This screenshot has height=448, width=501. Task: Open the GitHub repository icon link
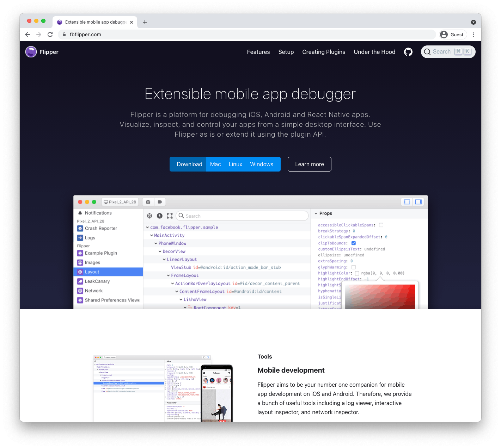click(408, 52)
